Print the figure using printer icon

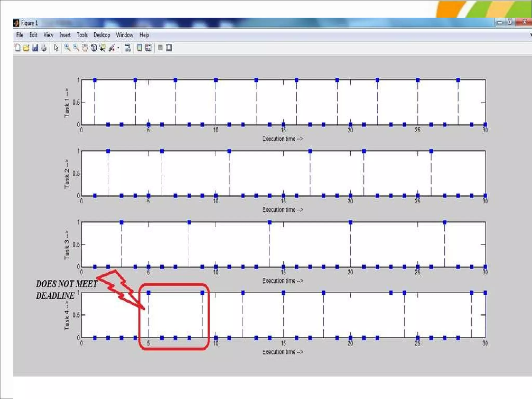[x=44, y=48]
